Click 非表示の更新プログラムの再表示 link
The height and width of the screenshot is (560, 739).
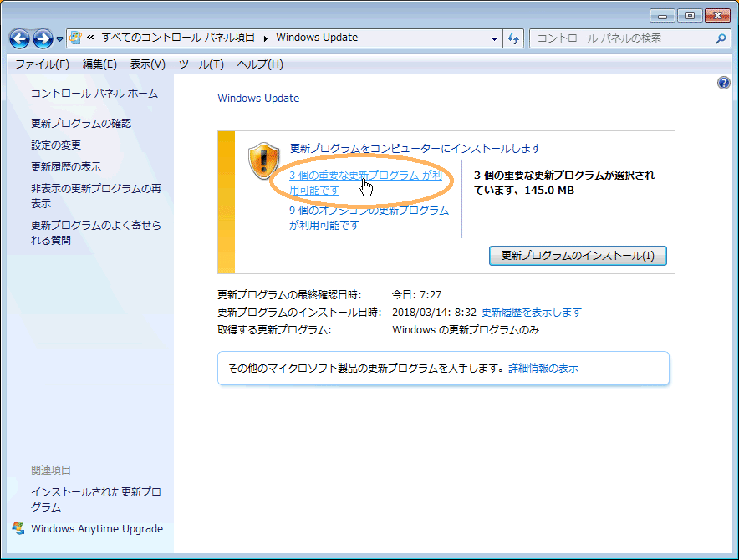click(x=96, y=196)
